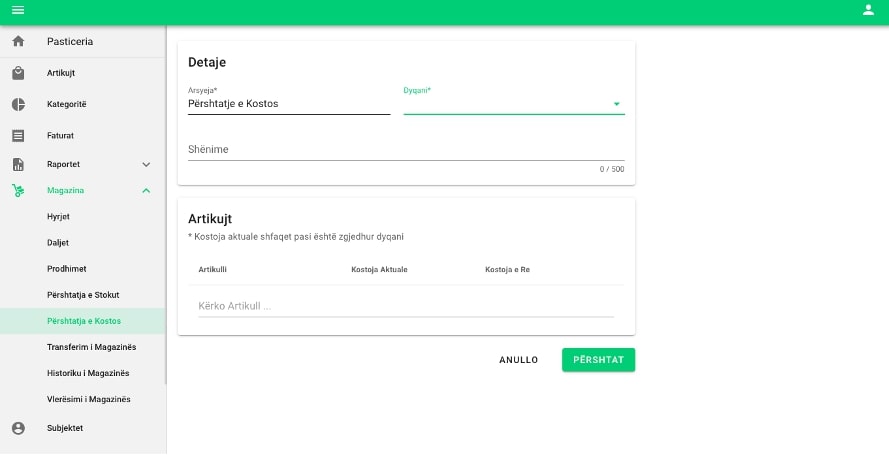Go to Transferim i Magazinës
This screenshot has height=461, width=889.
pyautogui.click(x=91, y=347)
